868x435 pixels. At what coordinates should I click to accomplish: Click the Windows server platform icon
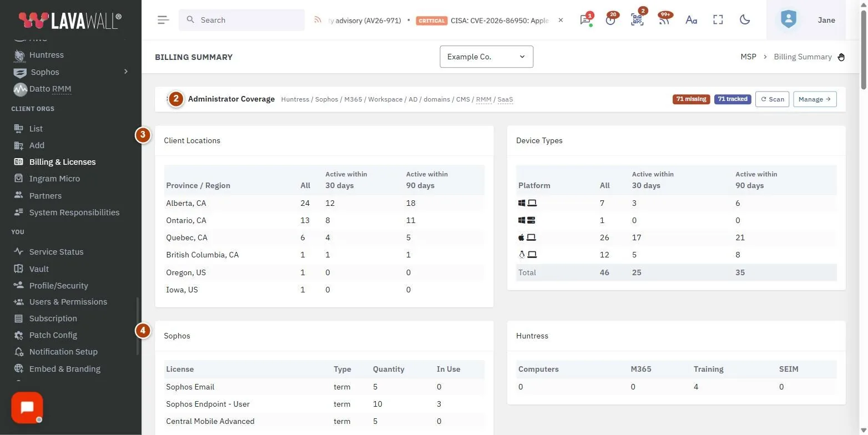527,220
